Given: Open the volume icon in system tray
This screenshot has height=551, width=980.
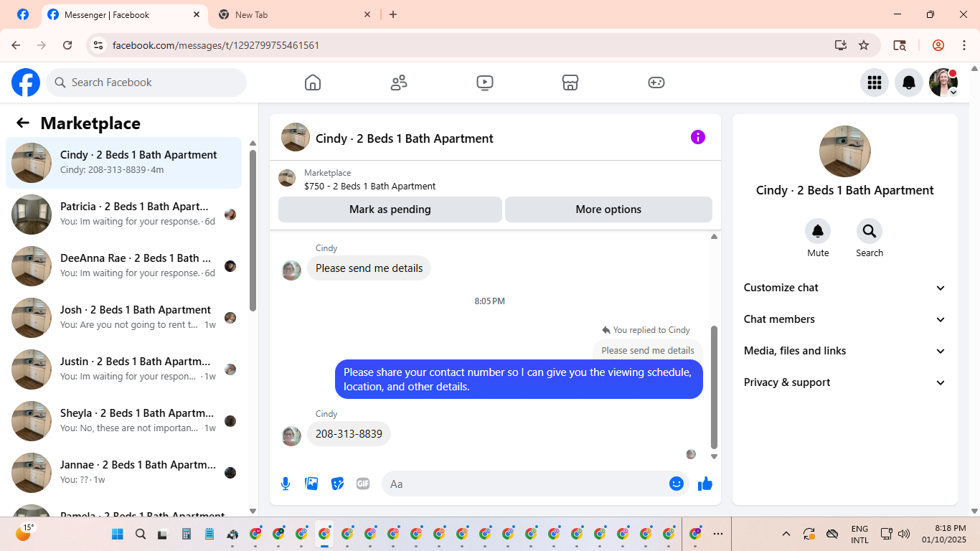Looking at the screenshot, I should click(904, 534).
